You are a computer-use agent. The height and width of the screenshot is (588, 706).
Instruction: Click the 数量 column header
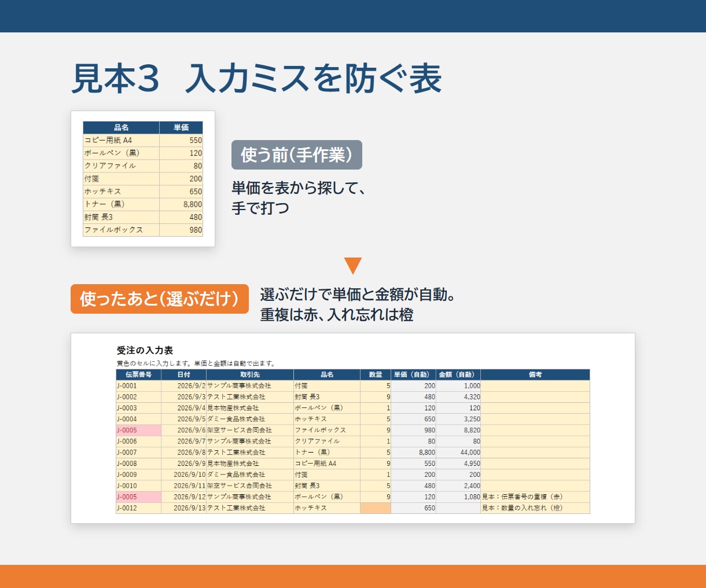coord(376,374)
